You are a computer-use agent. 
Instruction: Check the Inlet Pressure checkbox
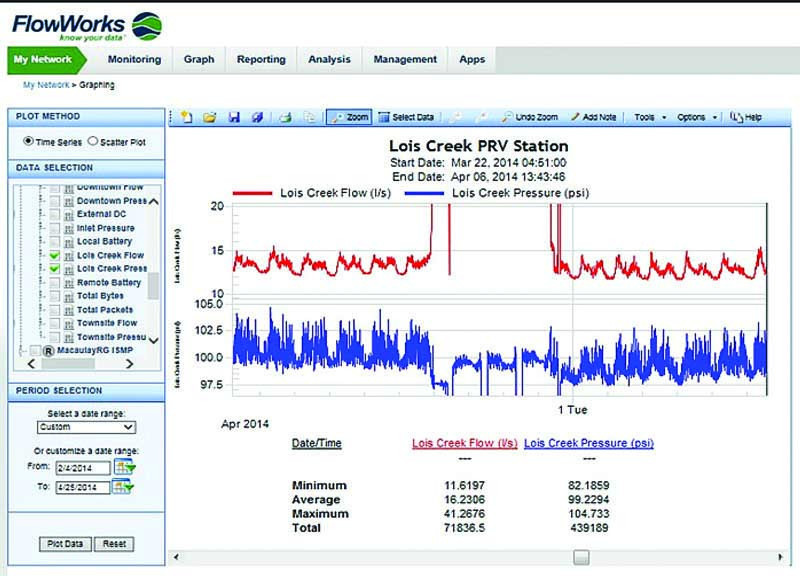click(55, 229)
